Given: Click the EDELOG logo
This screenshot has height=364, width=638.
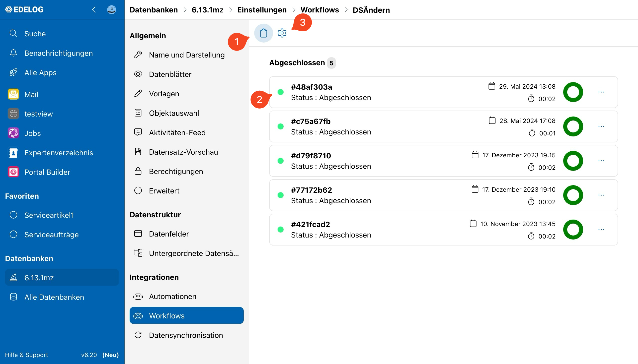Looking at the screenshot, I should [x=24, y=9].
